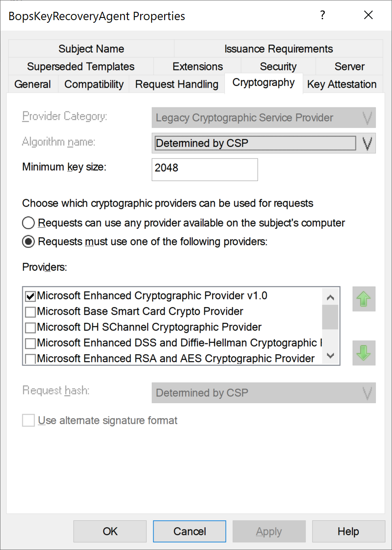392x550 pixels.
Task: Switch to the Key Attestation tab
Action: pos(342,84)
